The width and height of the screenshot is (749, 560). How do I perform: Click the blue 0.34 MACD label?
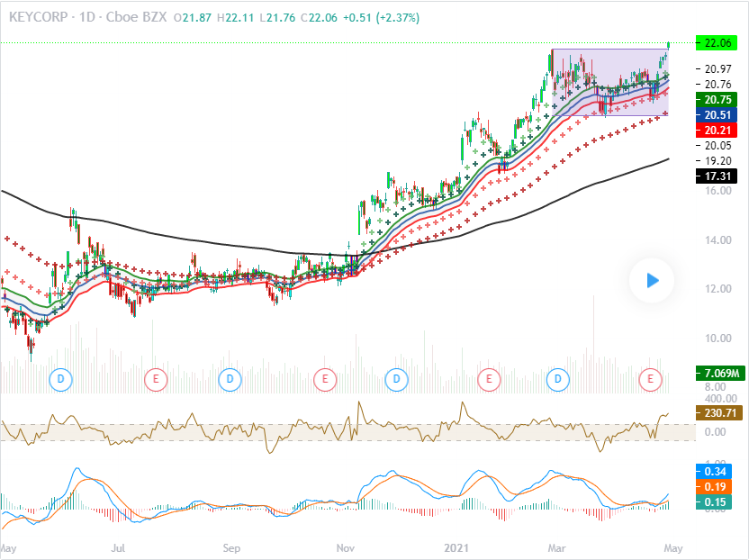(717, 470)
